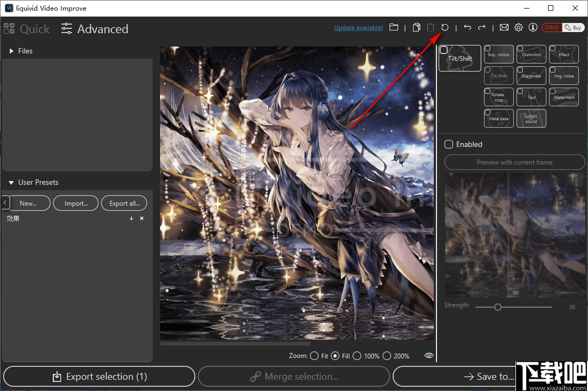Open the Meta data panel

498,118
